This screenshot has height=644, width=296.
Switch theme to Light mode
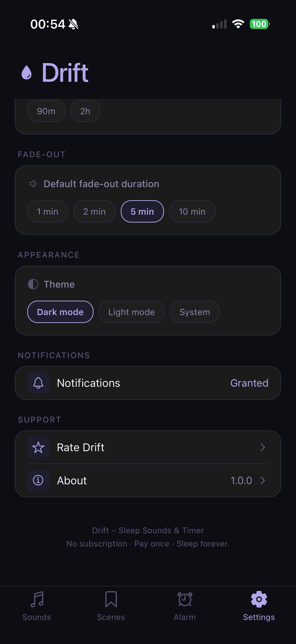pos(131,312)
